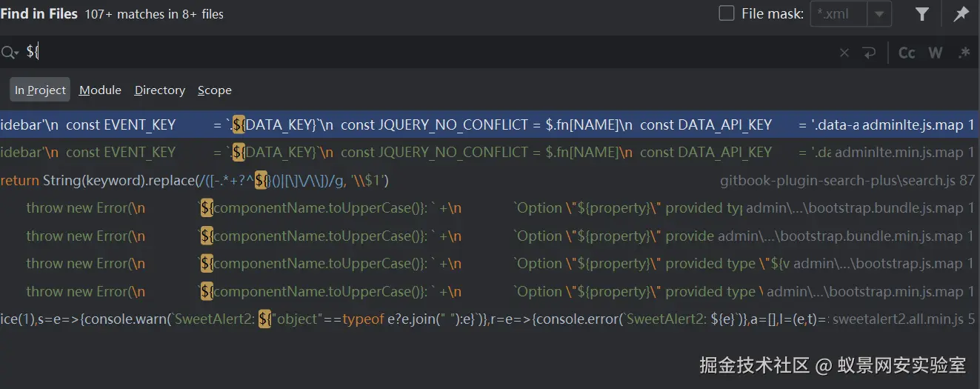Open the file mask dropdown arrow
The image size is (980, 389).
879,14
